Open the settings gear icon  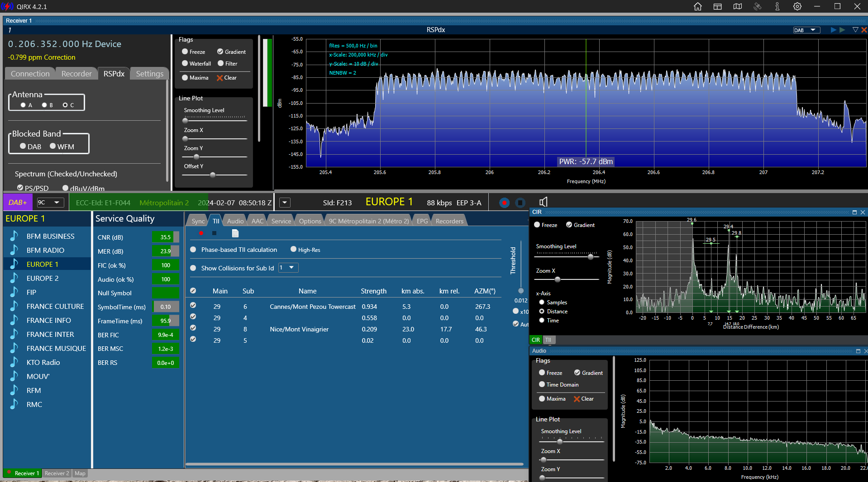797,6
